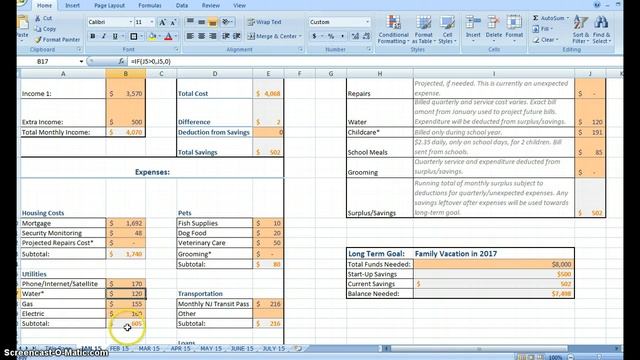Viewport: 640px width, 360px height.
Task: Open the Page Layout ribbon tab
Action: (x=109, y=5)
